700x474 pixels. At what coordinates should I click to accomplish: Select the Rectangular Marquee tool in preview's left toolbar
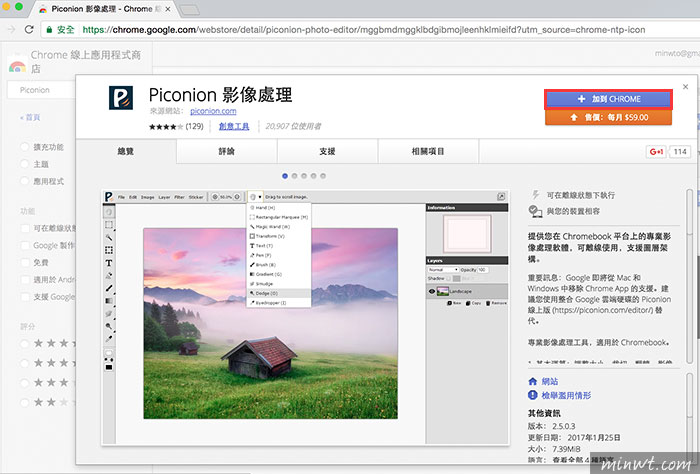[109, 225]
